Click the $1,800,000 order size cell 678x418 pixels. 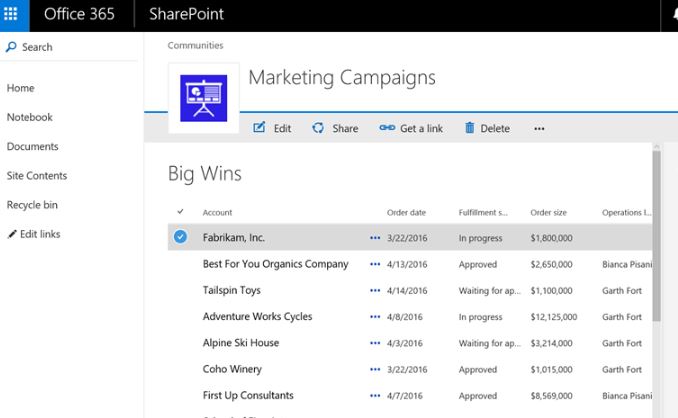click(x=551, y=238)
